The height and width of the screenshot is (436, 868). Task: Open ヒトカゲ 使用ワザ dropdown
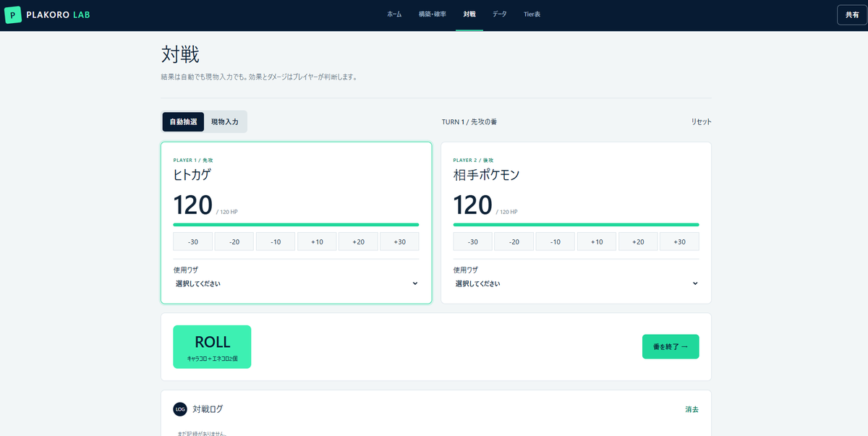tap(296, 283)
